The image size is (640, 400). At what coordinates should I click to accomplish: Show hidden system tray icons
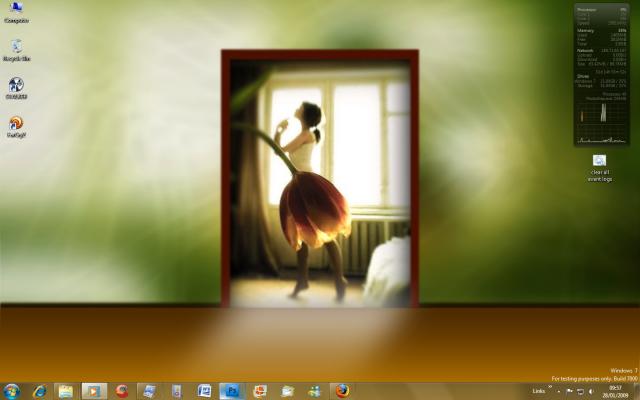click(x=559, y=391)
